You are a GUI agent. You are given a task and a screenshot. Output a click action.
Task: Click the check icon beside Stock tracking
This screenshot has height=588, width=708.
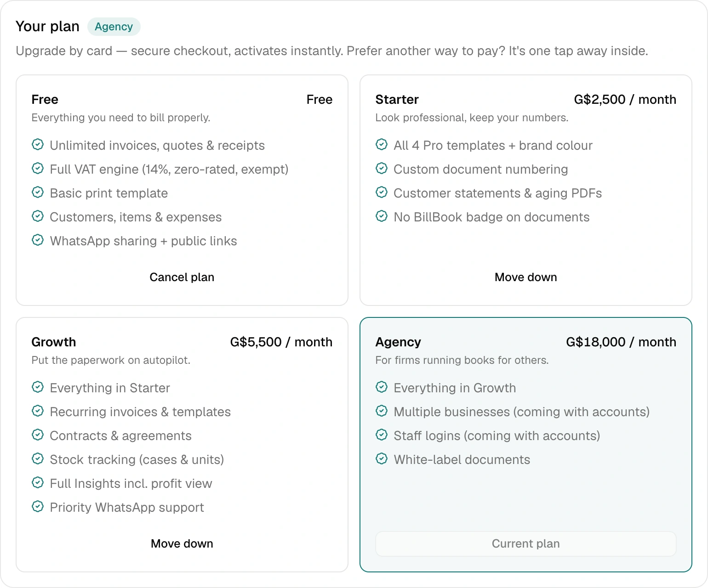(x=38, y=459)
